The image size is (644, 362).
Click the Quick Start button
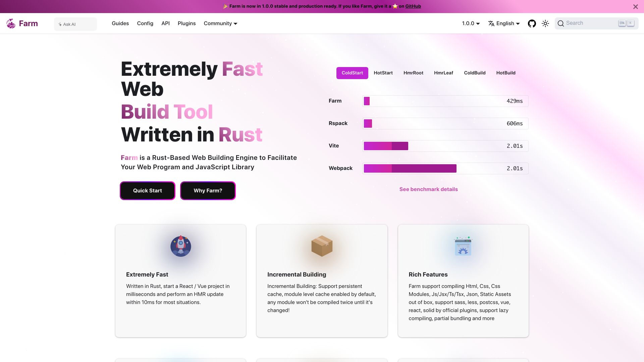pos(148,191)
